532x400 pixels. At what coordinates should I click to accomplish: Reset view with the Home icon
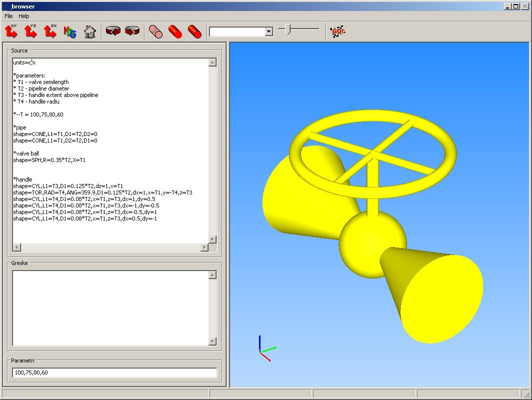click(89, 31)
